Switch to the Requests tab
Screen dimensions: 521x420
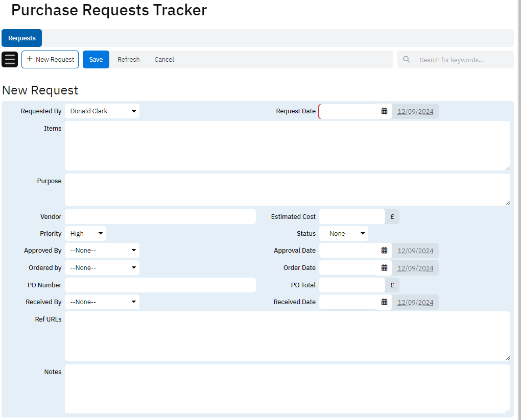click(22, 38)
